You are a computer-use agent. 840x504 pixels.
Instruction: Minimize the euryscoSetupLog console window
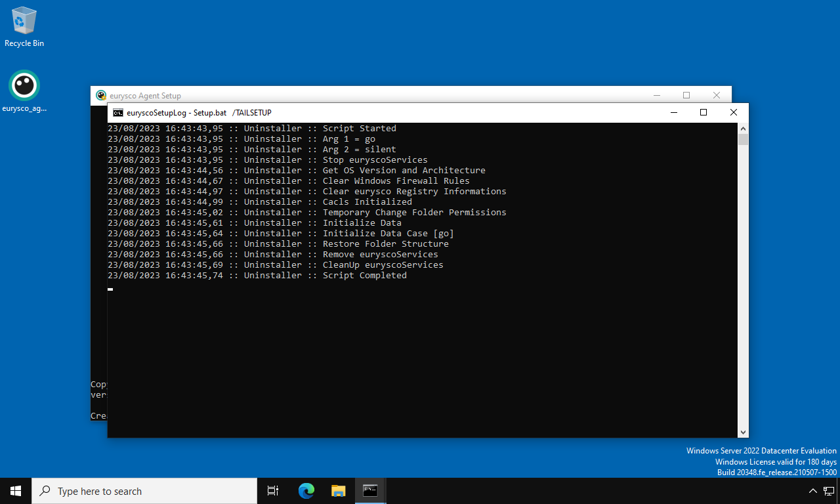pyautogui.click(x=673, y=112)
